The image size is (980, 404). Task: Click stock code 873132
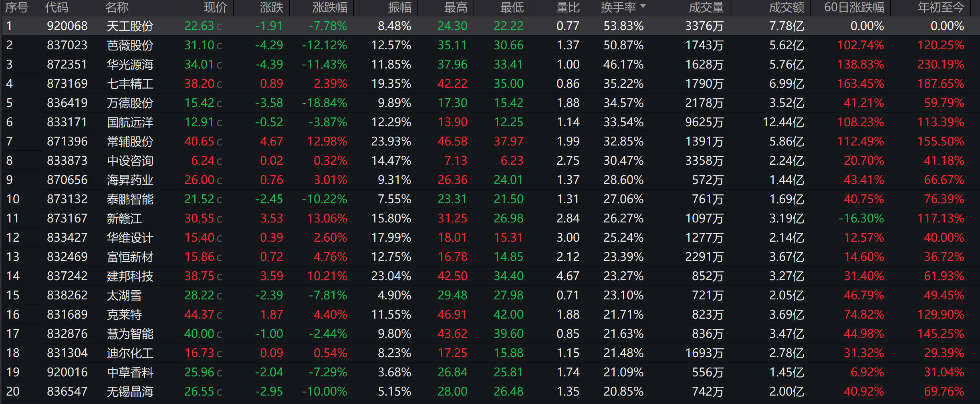coord(67,199)
